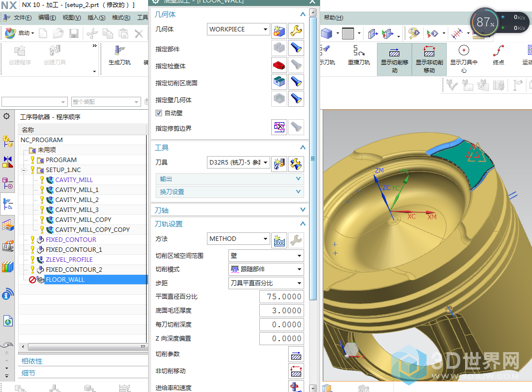Open the 格式(R) menu

click(x=121, y=17)
